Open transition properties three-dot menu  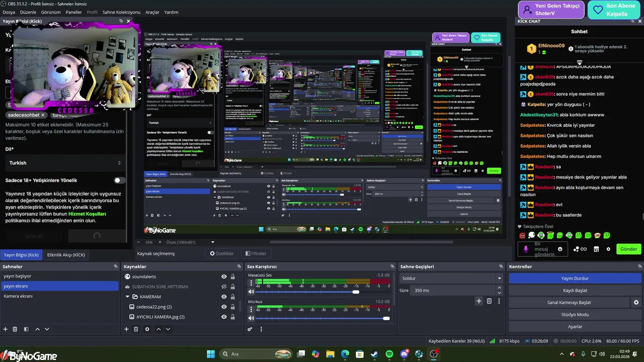click(x=499, y=301)
